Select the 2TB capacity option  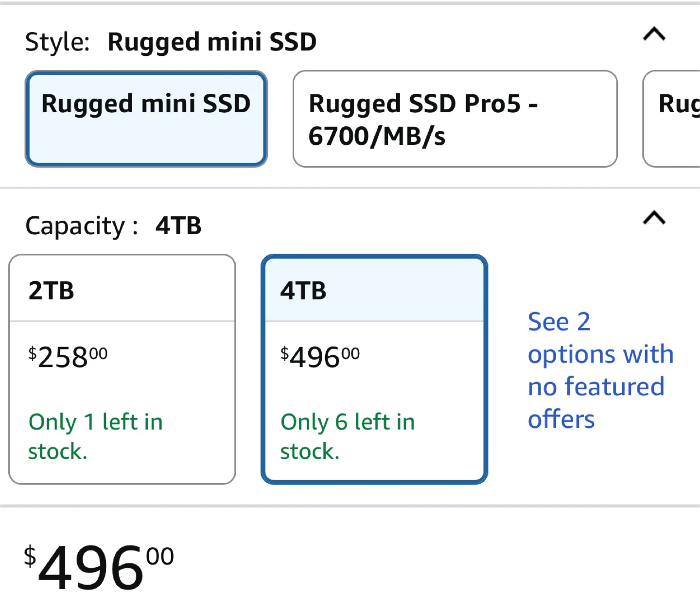click(x=122, y=369)
